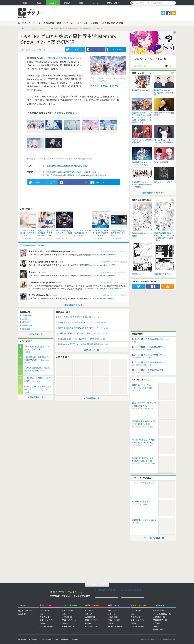Click お気に入り on 至 @itaccchi tweet

tap(122, 272)
